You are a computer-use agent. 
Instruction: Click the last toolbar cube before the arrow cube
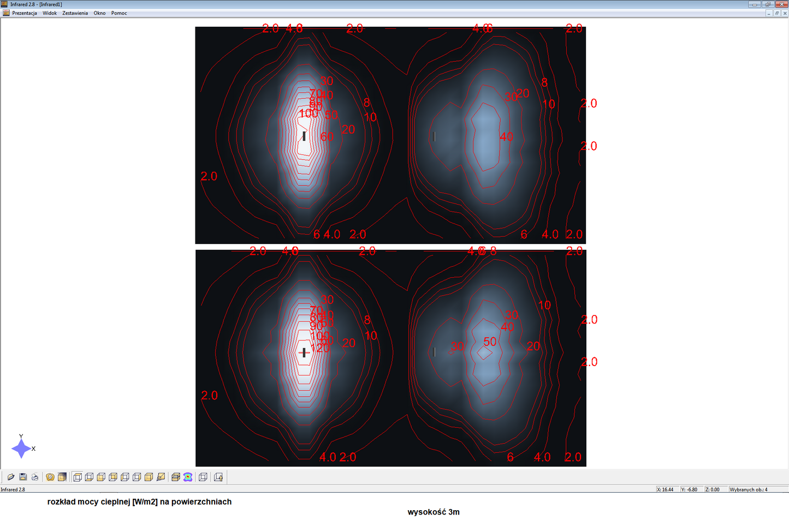(x=203, y=477)
